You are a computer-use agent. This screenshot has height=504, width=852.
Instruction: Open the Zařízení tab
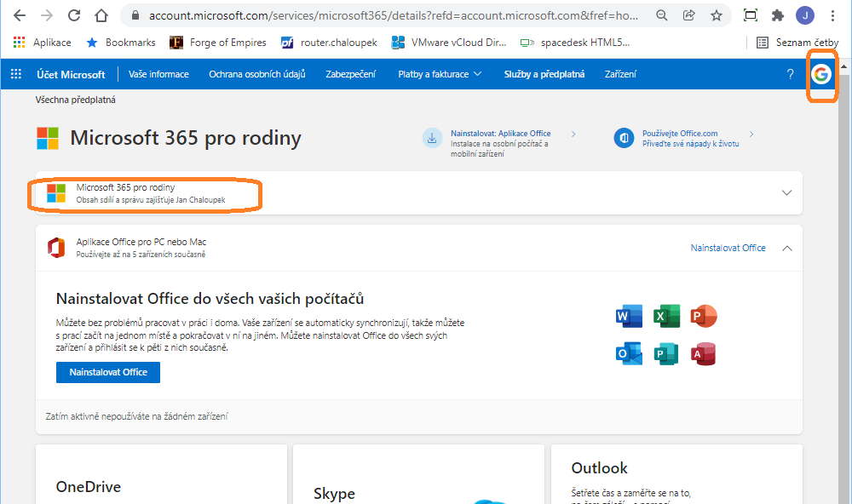[620, 74]
